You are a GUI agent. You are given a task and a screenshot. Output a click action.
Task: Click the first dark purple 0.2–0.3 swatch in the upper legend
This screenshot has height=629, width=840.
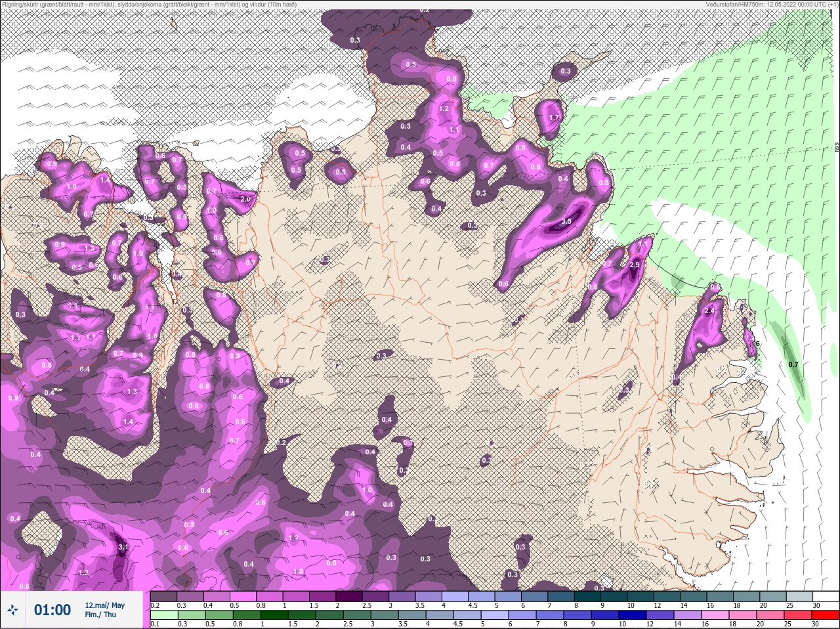(x=163, y=596)
